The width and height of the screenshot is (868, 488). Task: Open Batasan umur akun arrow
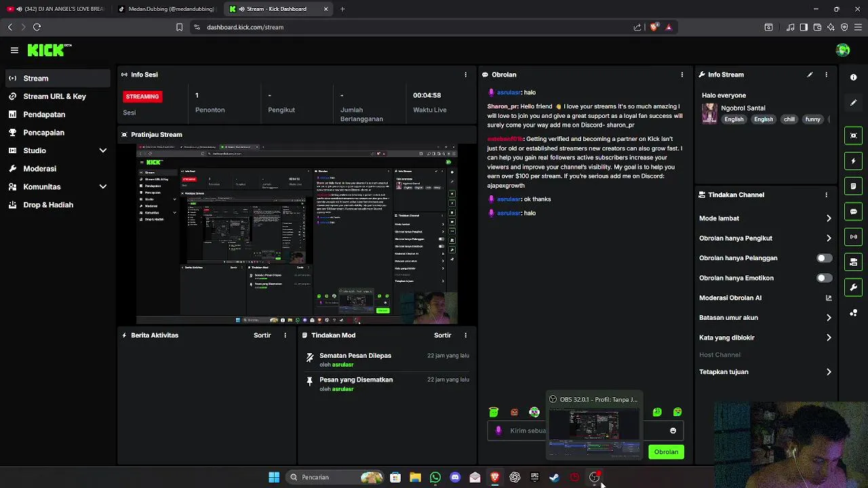(829, 317)
